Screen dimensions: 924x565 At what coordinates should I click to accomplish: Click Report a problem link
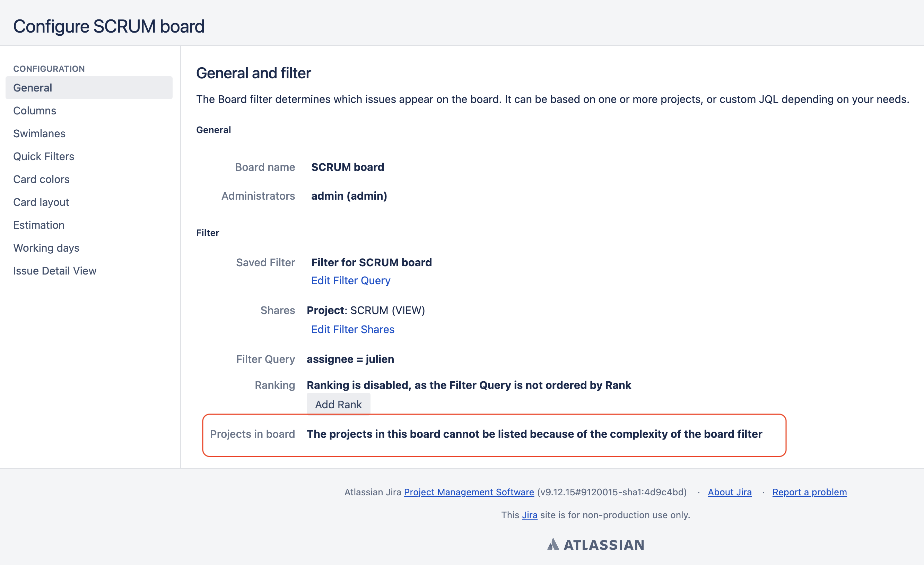[809, 492]
